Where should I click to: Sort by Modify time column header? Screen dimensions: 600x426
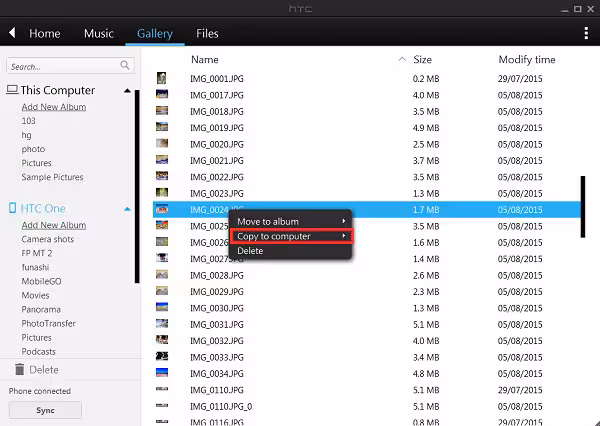click(x=527, y=60)
